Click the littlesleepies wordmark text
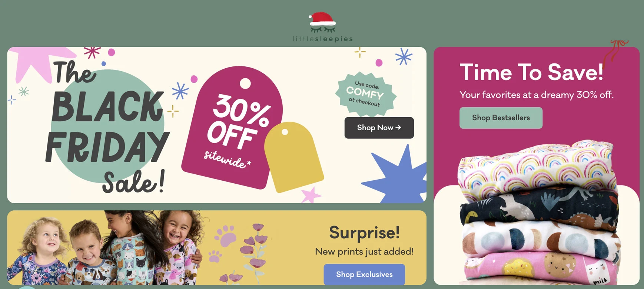The width and height of the screenshot is (644, 289). pos(323,39)
